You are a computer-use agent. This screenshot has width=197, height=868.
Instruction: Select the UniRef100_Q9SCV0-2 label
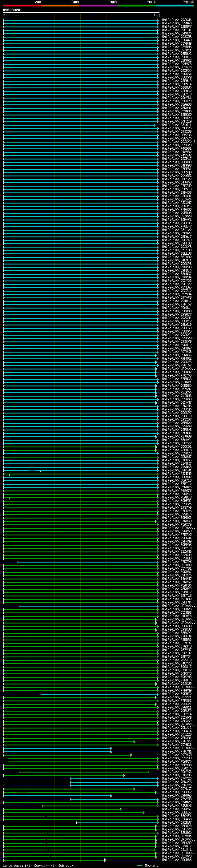click(179, 142)
